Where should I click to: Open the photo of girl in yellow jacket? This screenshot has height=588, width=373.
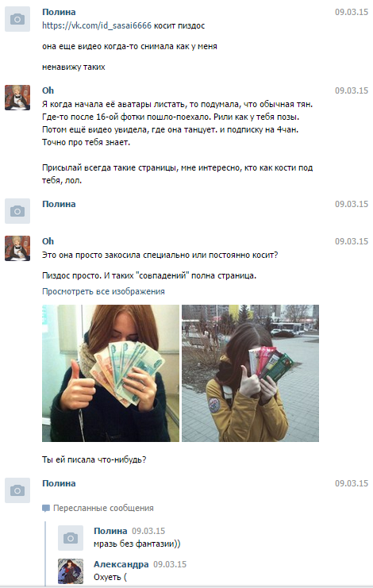click(x=251, y=373)
